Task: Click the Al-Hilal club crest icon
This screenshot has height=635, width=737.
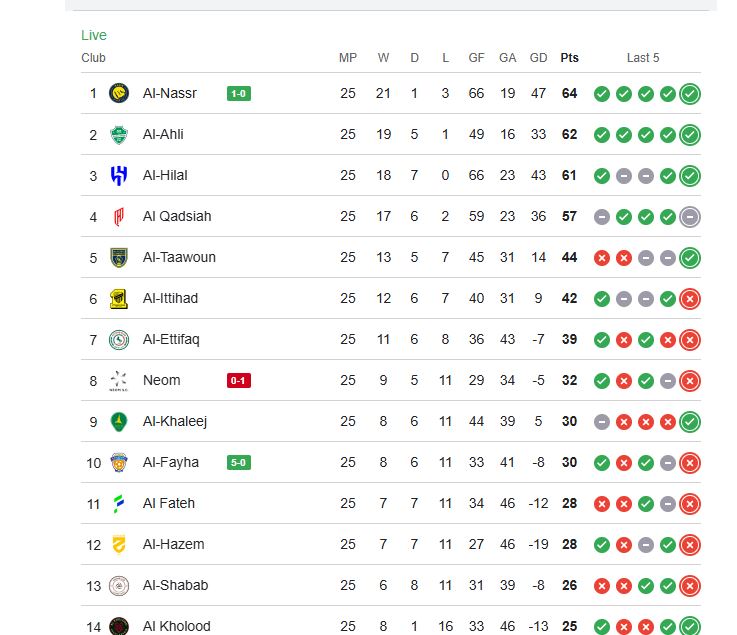Action: point(119,175)
